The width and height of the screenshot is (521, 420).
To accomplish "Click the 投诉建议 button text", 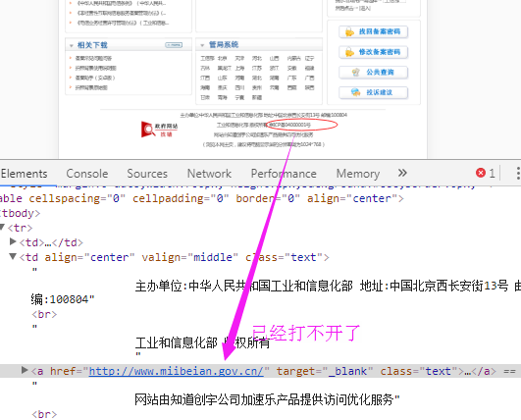I will click(x=380, y=92).
